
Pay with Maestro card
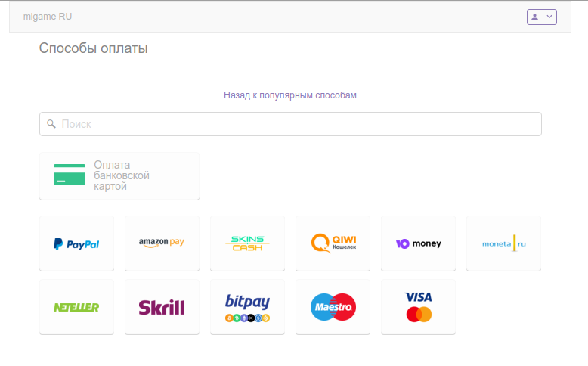tap(333, 307)
